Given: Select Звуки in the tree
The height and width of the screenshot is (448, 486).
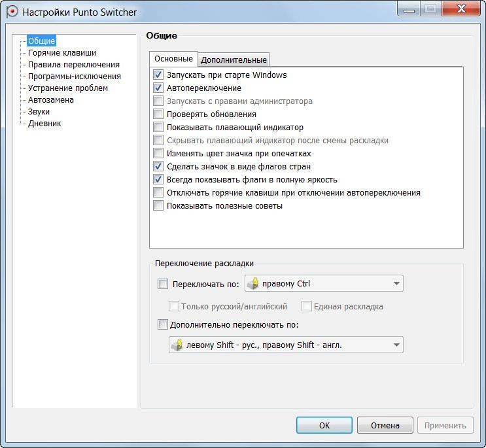Looking at the screenshot, I should 39,112.
